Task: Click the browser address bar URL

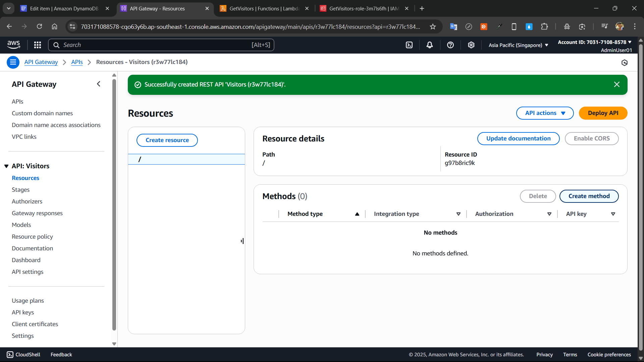Action: tap(250, 26)
